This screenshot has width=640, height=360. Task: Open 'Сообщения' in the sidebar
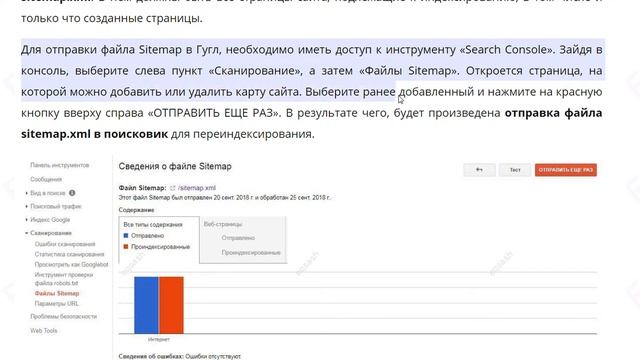point(46,179)
